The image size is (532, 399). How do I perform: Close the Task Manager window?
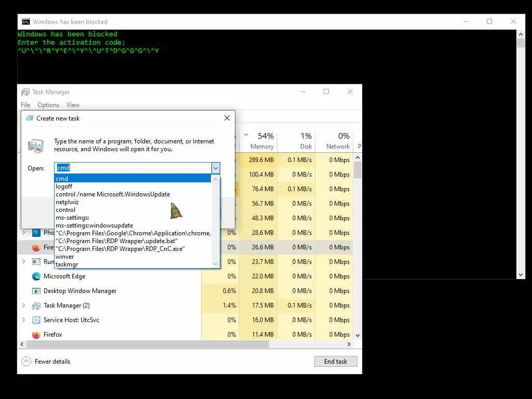tap(350, 91)
